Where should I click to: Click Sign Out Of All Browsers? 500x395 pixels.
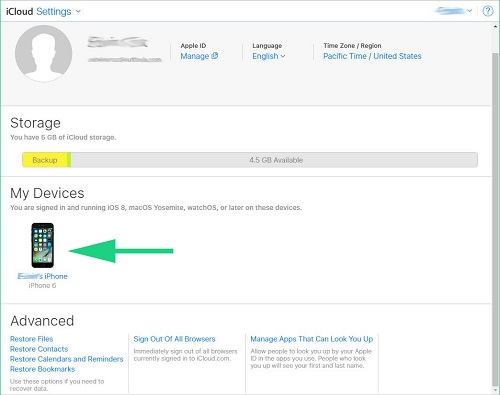174,339
